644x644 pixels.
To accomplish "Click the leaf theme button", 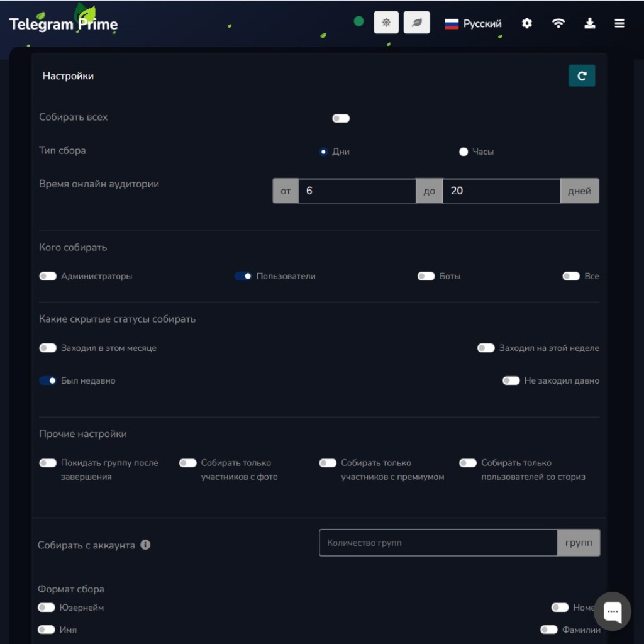I will (416, 23).
